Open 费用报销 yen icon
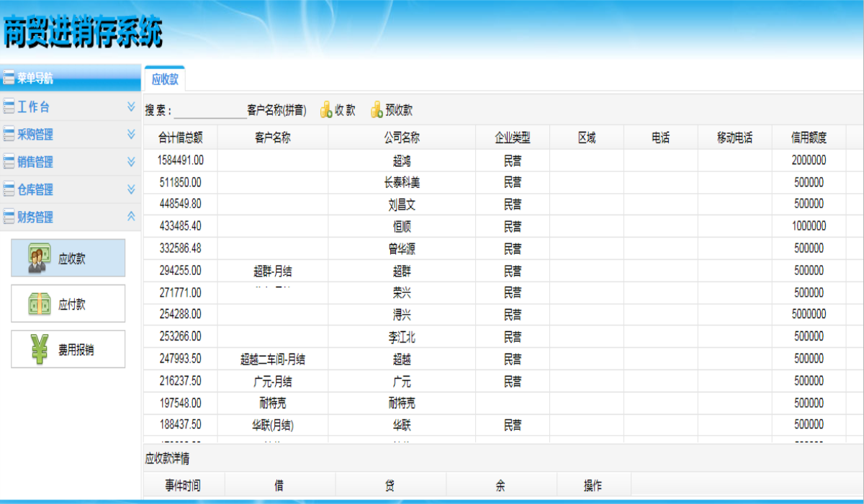This screenshot has height=504, width=864. [39, 350]
